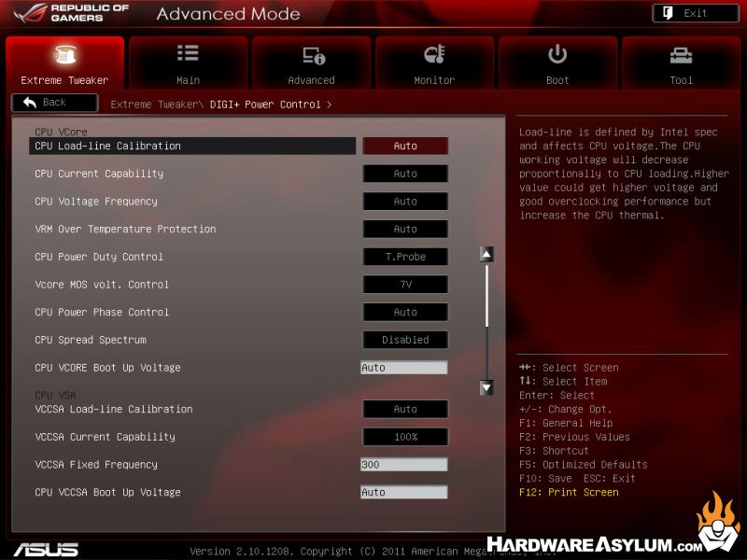
Task: Click the CPU VCORE Boot Up Voltage field
Action: click(403, 368)
